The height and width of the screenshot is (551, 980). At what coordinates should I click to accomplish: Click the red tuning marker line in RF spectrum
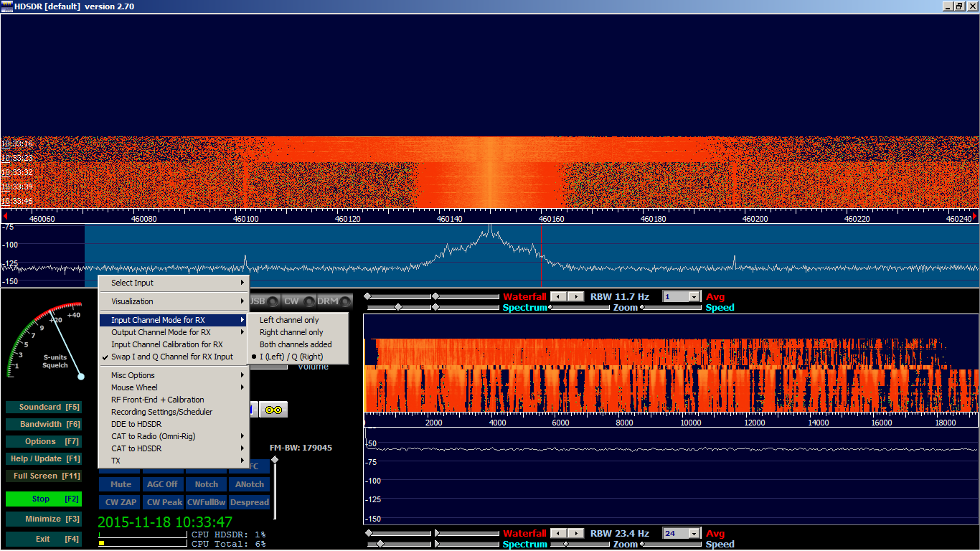pyautogui.click(x=541, y=255)
